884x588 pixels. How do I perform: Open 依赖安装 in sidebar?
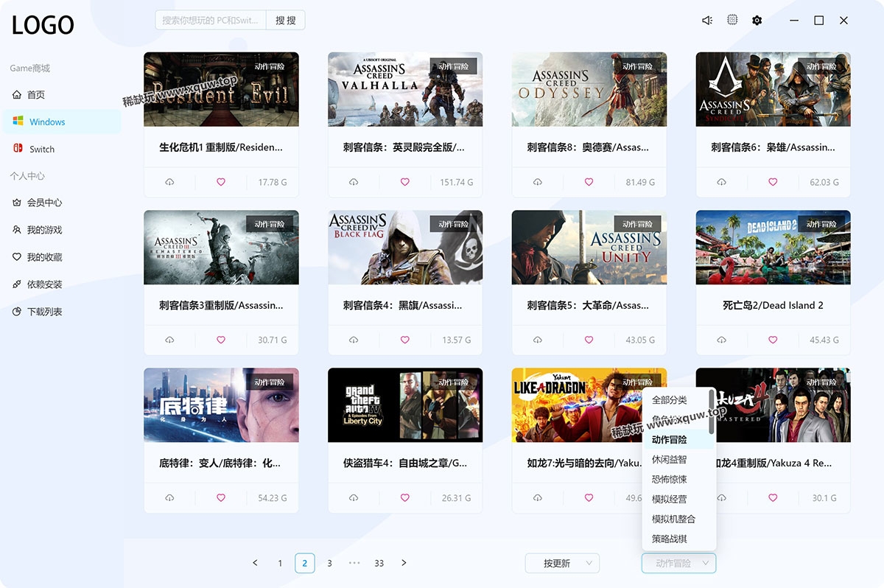60,284
